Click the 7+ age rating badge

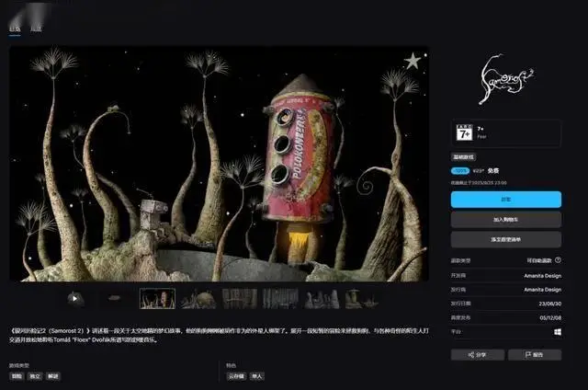(464, 132)
